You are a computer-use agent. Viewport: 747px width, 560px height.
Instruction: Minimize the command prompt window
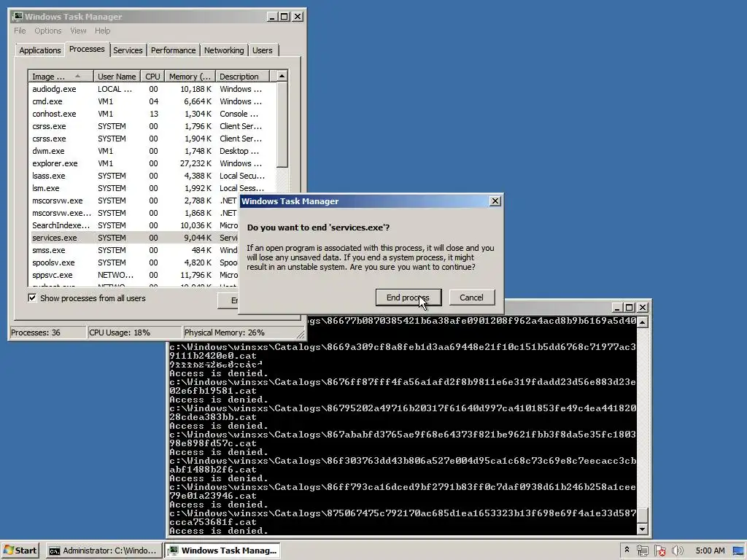[x=617, y=308]
